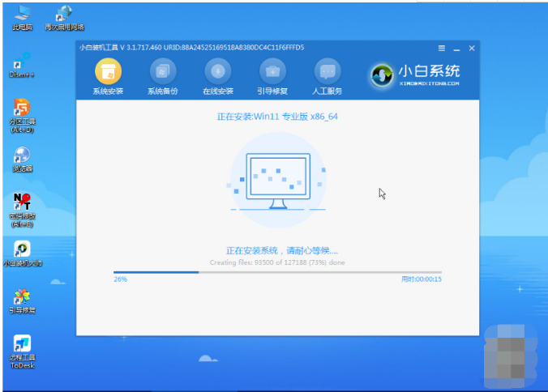The image size is (548, 392).
Task: Open 此电脑 desktop icon
Action: [x=22, y=15]
